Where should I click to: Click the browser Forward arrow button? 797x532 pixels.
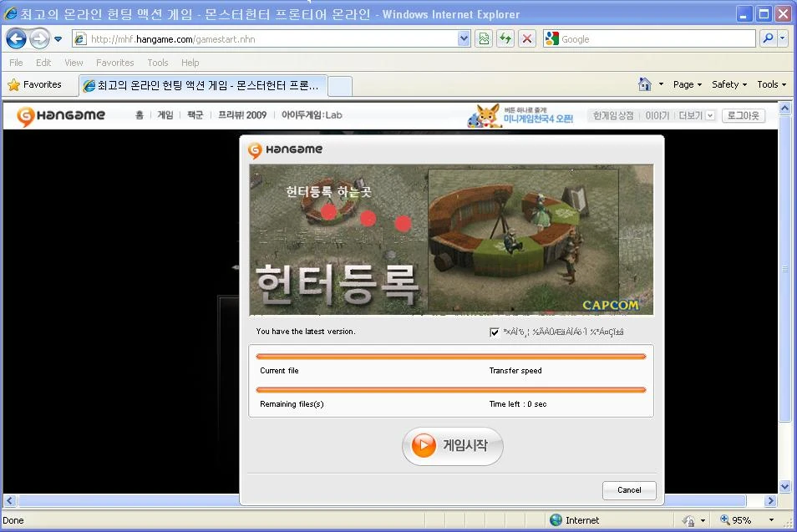coord(39,38)
